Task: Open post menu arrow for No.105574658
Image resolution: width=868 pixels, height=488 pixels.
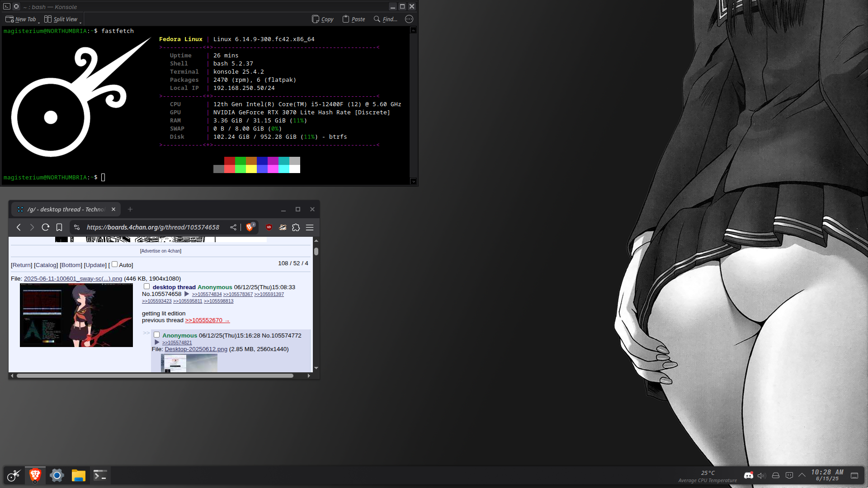Action: (x=187, y=294)
